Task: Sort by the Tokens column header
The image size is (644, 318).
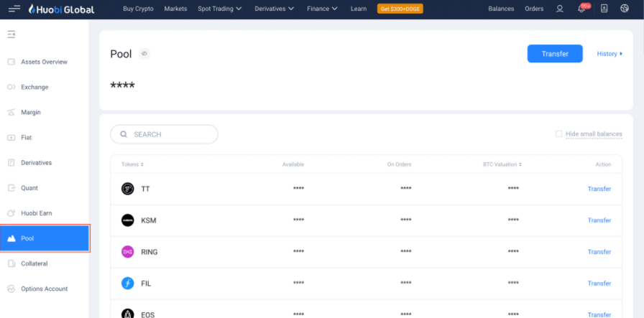Action: click(x=132, y=164)
